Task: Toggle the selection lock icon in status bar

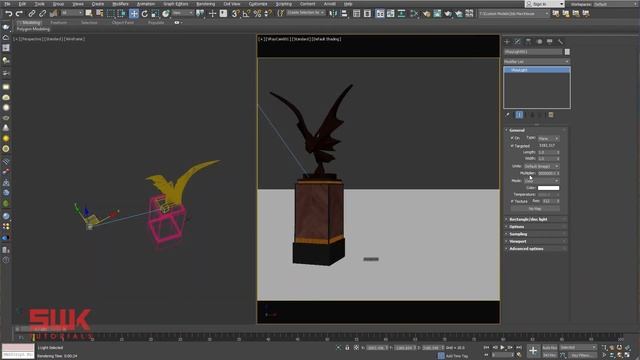Action: pyautogui.click(x=347, y=348)
